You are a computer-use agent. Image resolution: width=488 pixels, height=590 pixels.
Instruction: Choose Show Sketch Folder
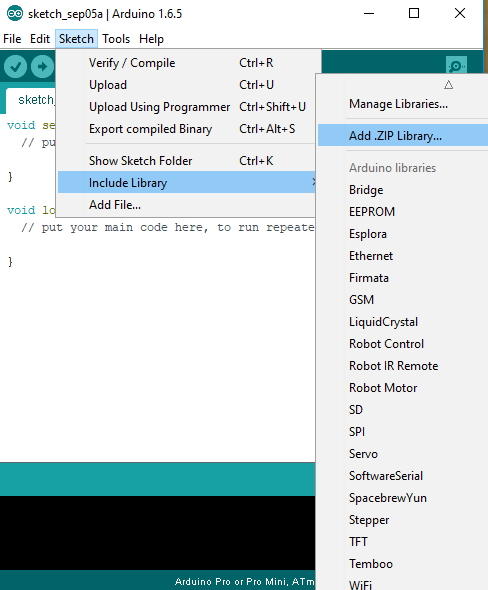pos(186,161)
